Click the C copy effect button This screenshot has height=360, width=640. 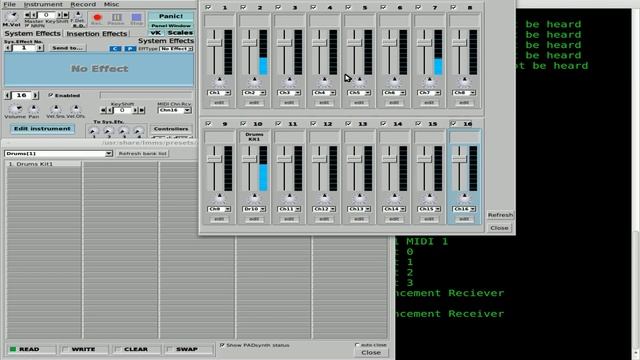tap(115, 49)
